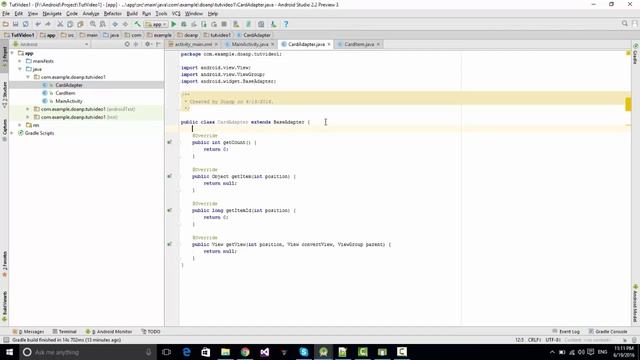The image size is (640, 360).
Task: Click the Save All toolbar icon
Action: (16, 24)
